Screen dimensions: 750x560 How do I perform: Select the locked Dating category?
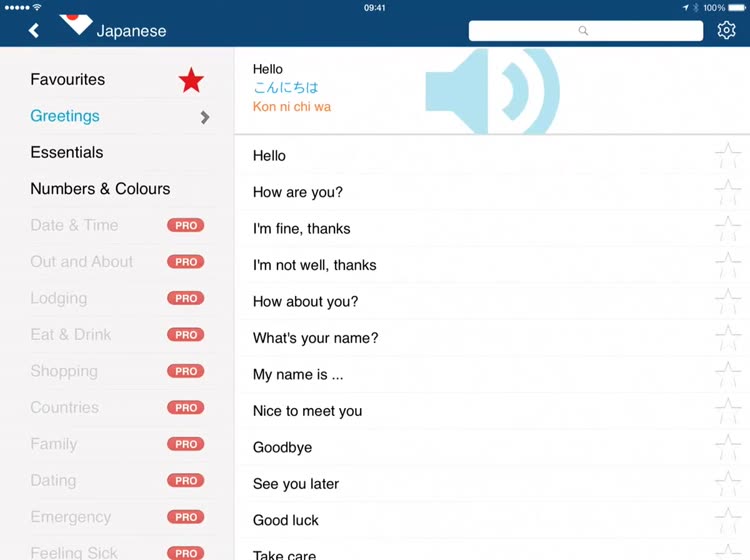117,480
